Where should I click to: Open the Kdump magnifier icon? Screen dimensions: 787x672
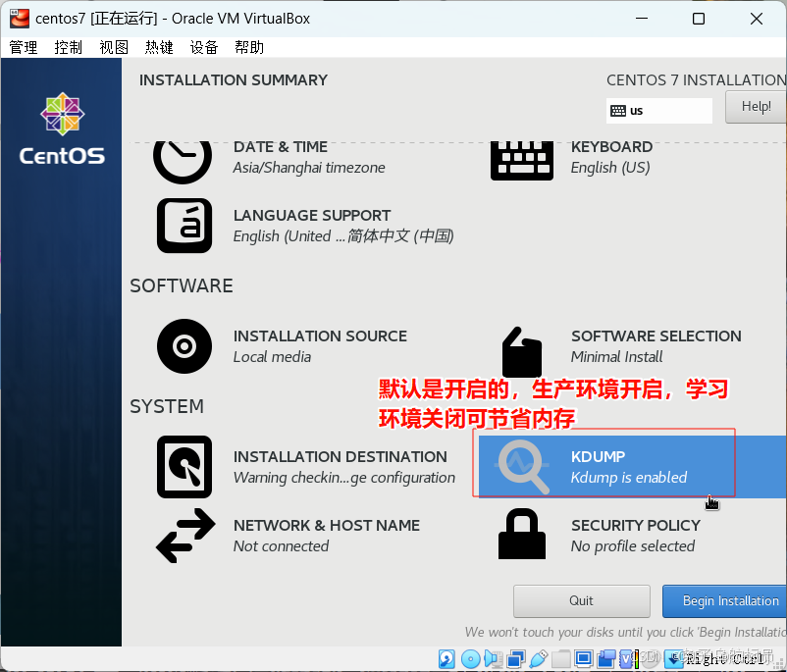coord(522,467)
